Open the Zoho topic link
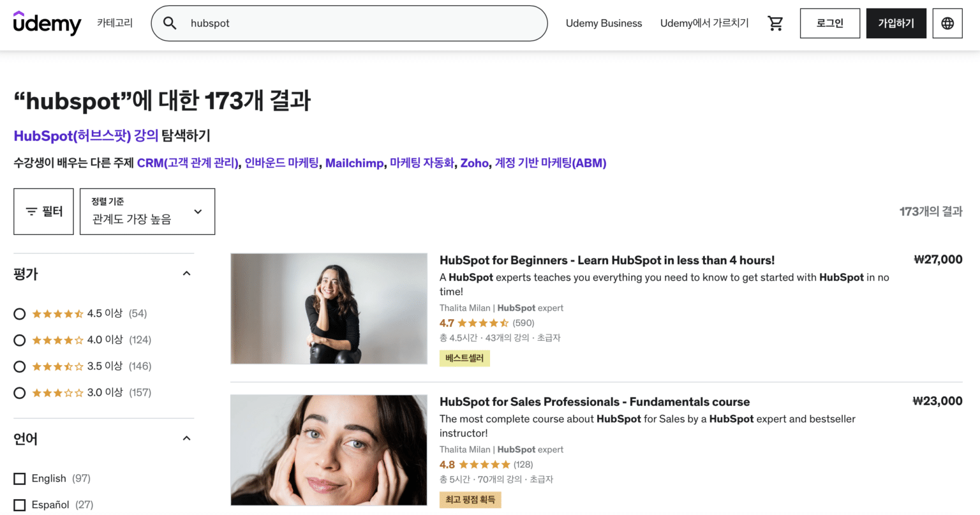Image resolution: width=980 pixels, height=515 pixels. [475, 163]
